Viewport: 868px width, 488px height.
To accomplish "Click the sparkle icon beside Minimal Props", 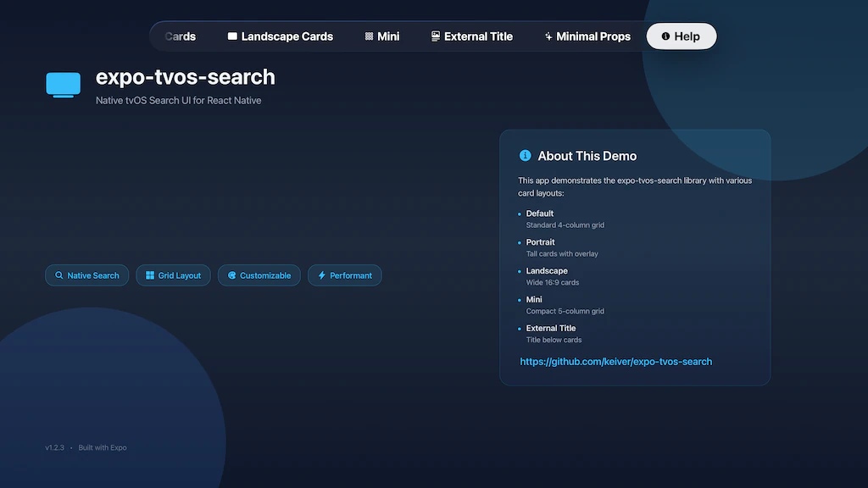I will 549,36.
